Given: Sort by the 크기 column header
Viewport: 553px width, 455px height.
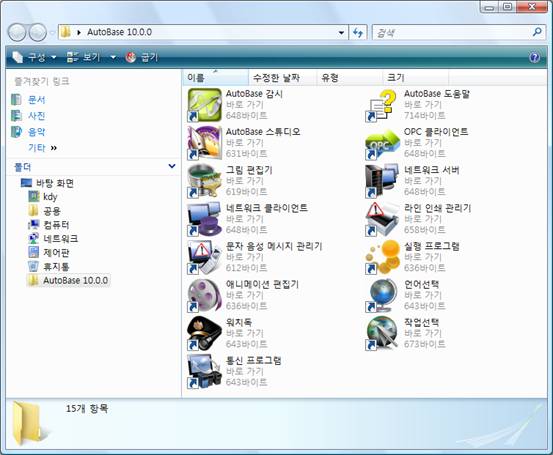Looking at the screenshot, I should [x=415, y=78].
